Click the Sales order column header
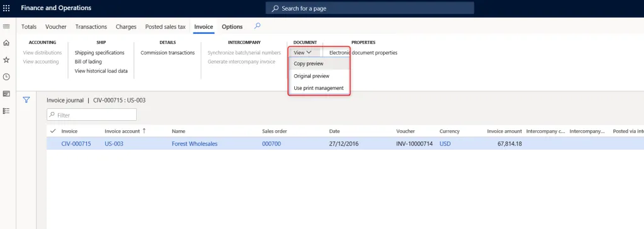Screen dimensions: 644x229 pos(274,131)
